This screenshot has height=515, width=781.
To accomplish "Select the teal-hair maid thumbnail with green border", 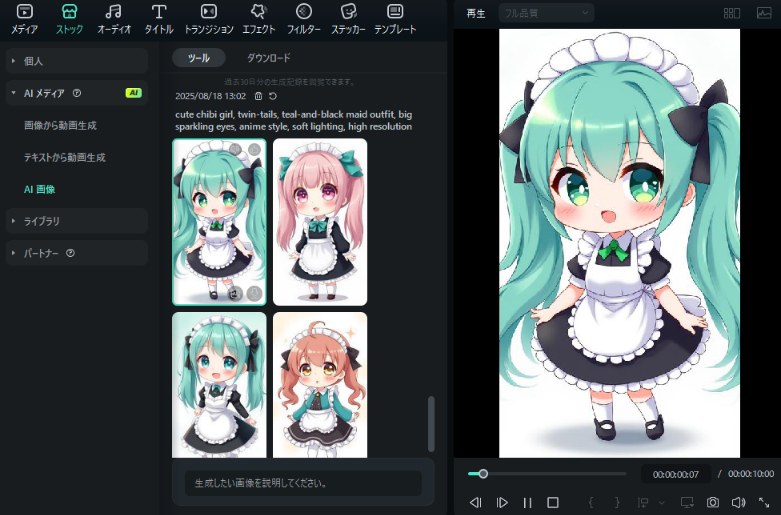I will [219, 222].
